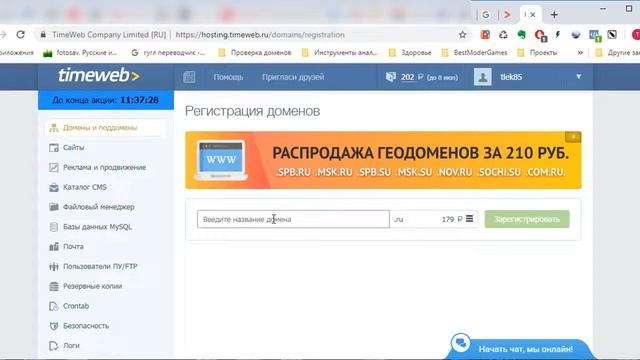Image resolution: width=640 pixels, height=360 pixels.
Task: Expand the tlek85 account dropdown arrow
Action: (578, 76)
